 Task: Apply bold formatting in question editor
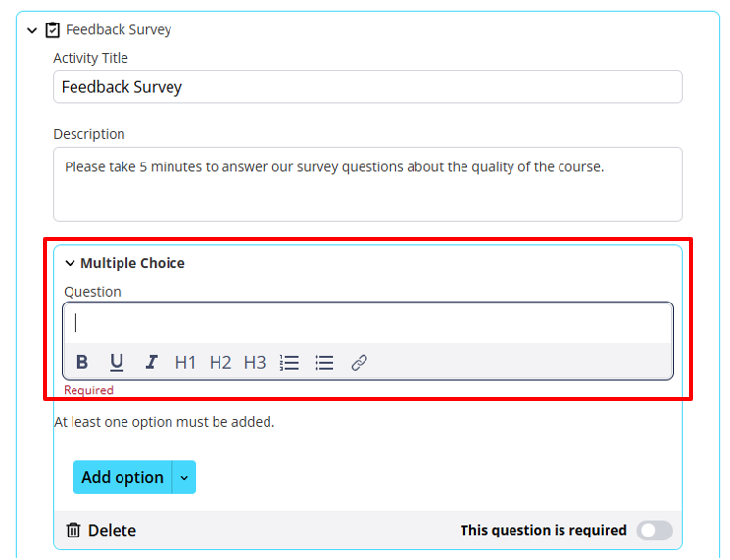pos(82,362)
